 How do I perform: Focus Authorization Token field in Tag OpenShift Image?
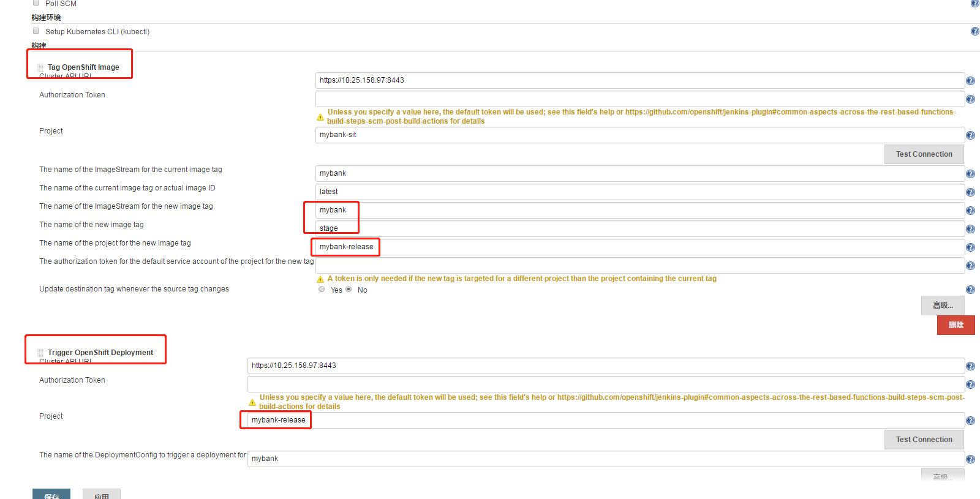click(x=639, y=99)
